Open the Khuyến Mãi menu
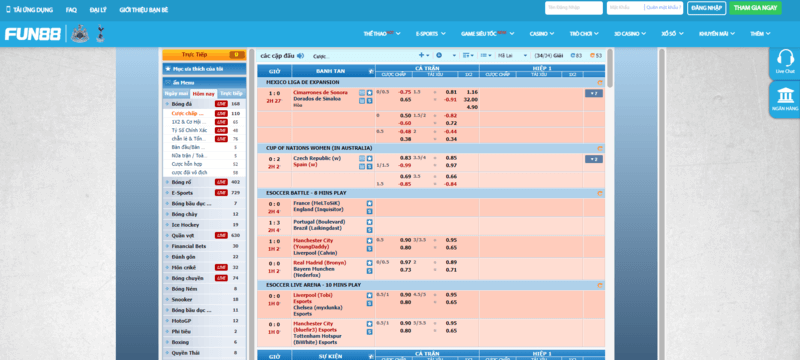 point(717,34)
